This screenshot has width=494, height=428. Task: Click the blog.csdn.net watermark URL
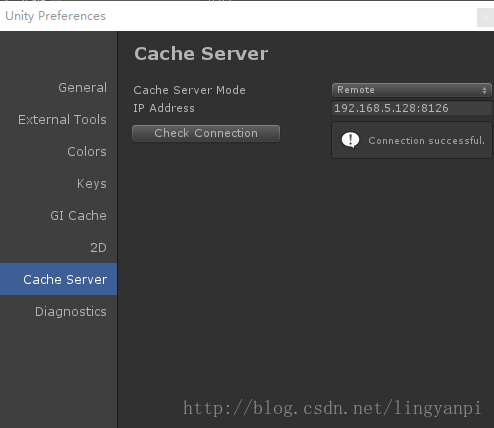(332, 408)
